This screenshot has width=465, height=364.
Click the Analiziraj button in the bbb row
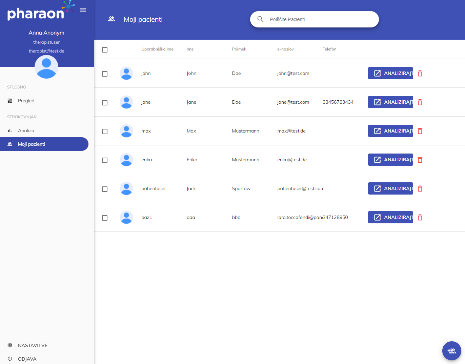click(390, 217)
